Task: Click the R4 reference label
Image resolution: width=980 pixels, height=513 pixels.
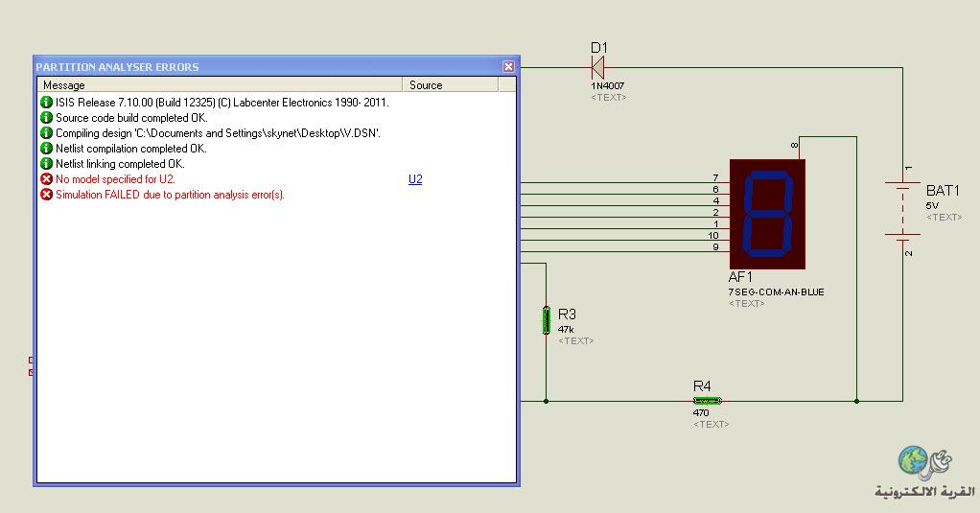Action: [703, 386]
